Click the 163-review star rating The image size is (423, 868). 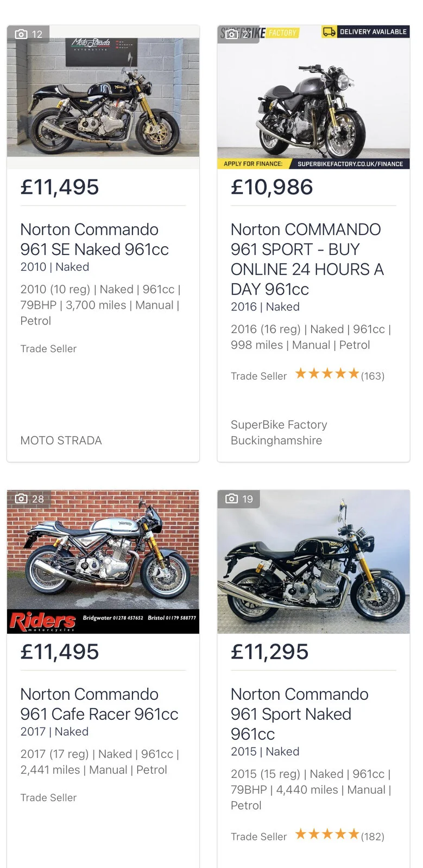coord(327,374)
